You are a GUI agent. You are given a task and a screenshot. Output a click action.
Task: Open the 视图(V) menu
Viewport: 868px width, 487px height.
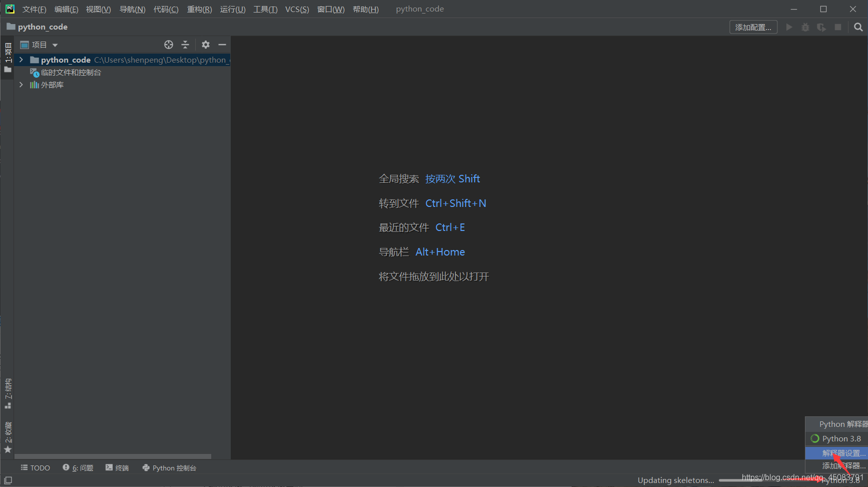pyautogui.click(x=98, y=9)
